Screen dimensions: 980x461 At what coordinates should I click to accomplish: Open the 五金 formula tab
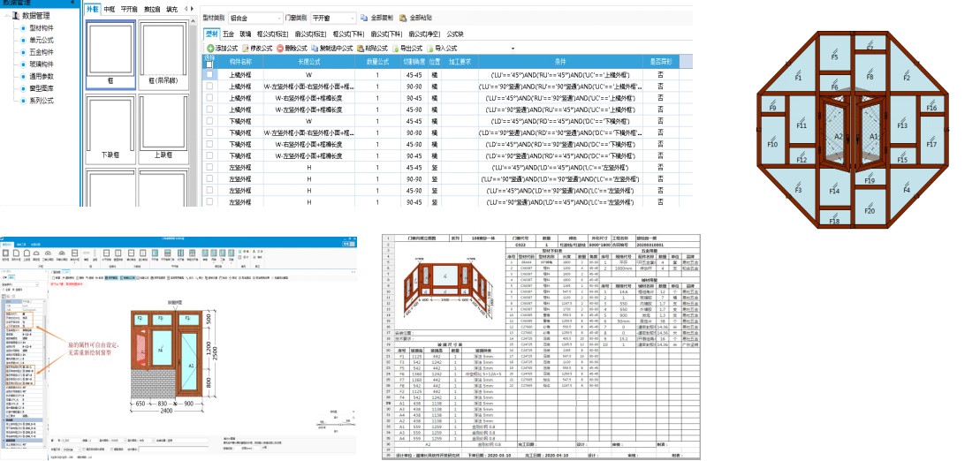tap(228, 34)
